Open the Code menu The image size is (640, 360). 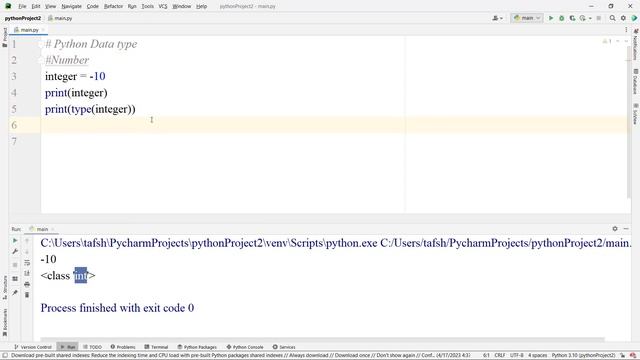click(93, 6)
